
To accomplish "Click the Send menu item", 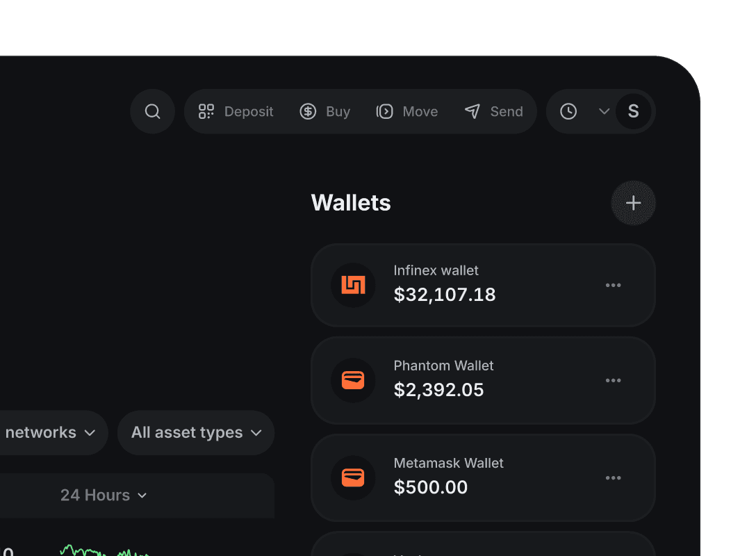I will click(x=507, y=111).
